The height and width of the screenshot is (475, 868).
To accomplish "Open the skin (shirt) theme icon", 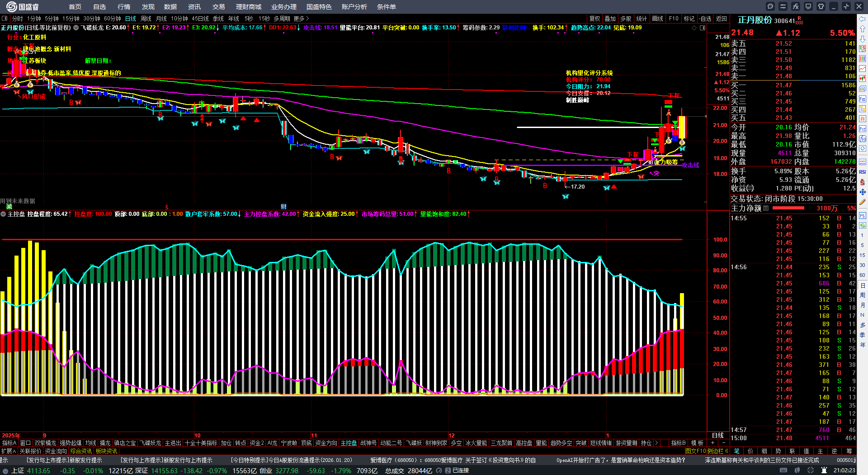I will (x=821, y=6).
